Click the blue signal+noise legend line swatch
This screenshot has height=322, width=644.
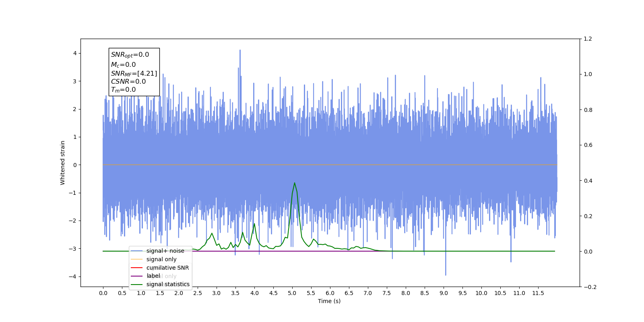coord(137,251)
